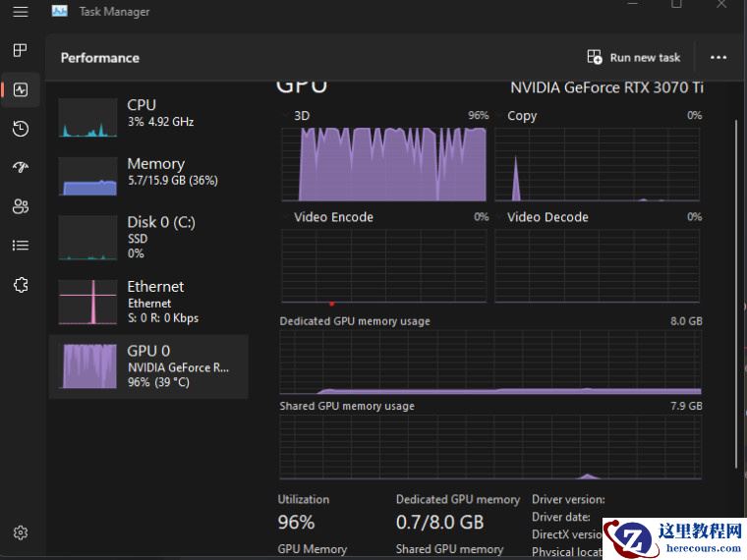
Task: Open the App history page icon
Action: pyautogui.click(x=21, y=129)
